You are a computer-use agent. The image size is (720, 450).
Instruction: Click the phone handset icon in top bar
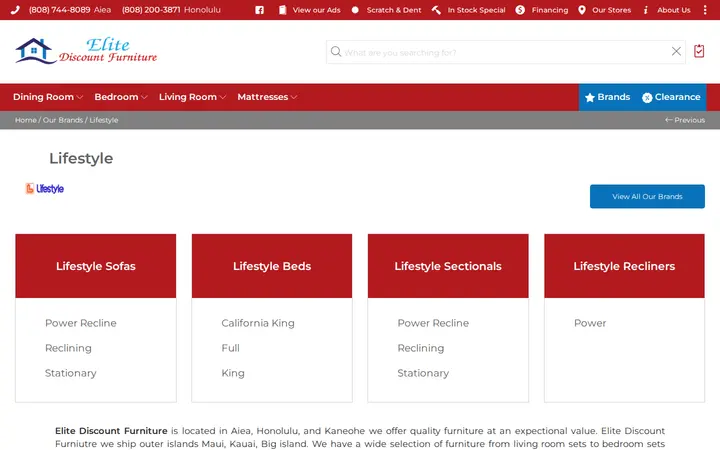(x=15, y=10)
